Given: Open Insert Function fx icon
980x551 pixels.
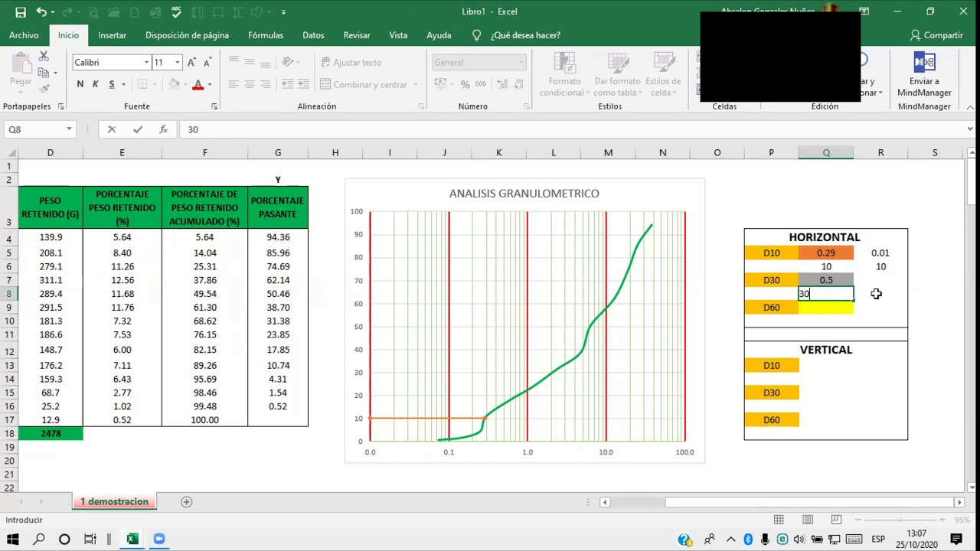Looking at the screenshot, I should (163, 129).
